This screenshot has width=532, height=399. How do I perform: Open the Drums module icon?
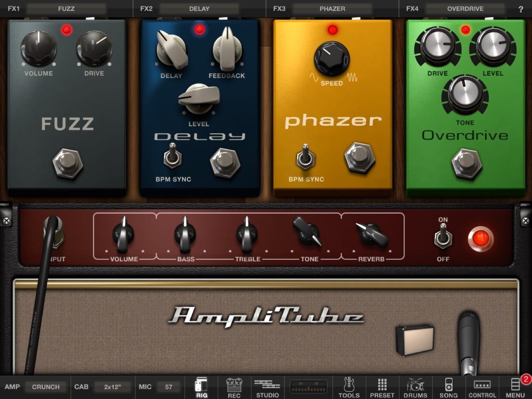pyautogui.click(x=415, y=387)
